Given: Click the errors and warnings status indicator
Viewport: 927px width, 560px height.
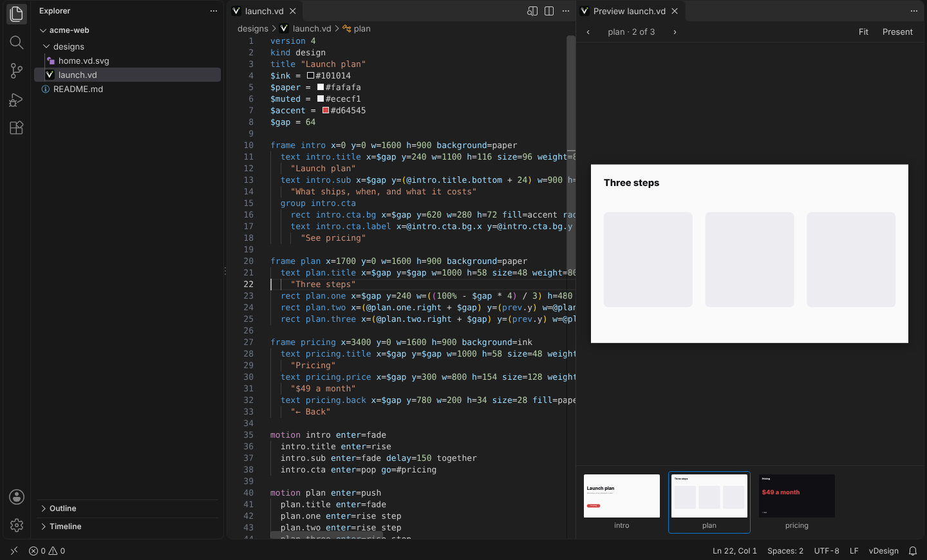Looking at the screenshot, I should [x=47, y=551].
